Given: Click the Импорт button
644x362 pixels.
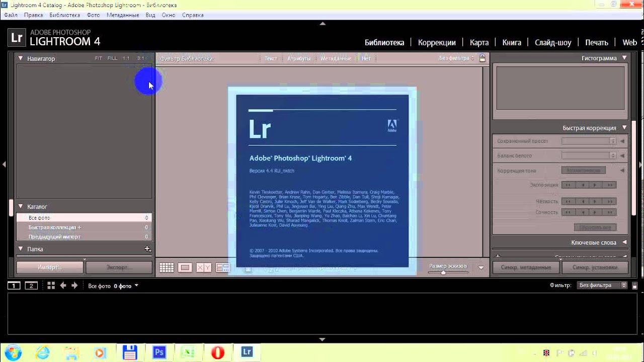Looking at the screenshot, I should point(50,267).
